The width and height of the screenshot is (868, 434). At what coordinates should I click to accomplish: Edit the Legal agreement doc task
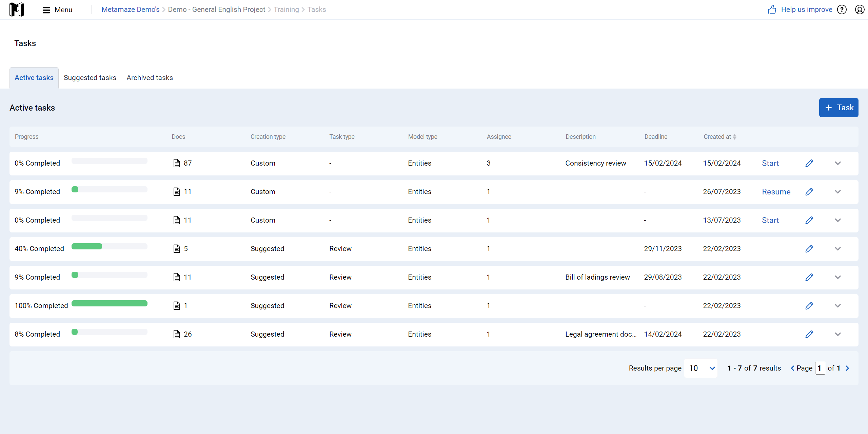[x=809, y=334]
